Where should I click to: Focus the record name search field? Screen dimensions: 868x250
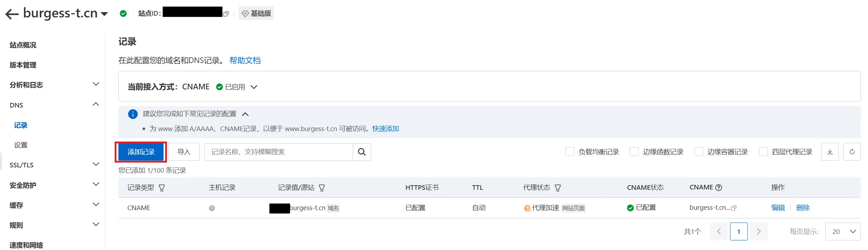pos(278,152)
